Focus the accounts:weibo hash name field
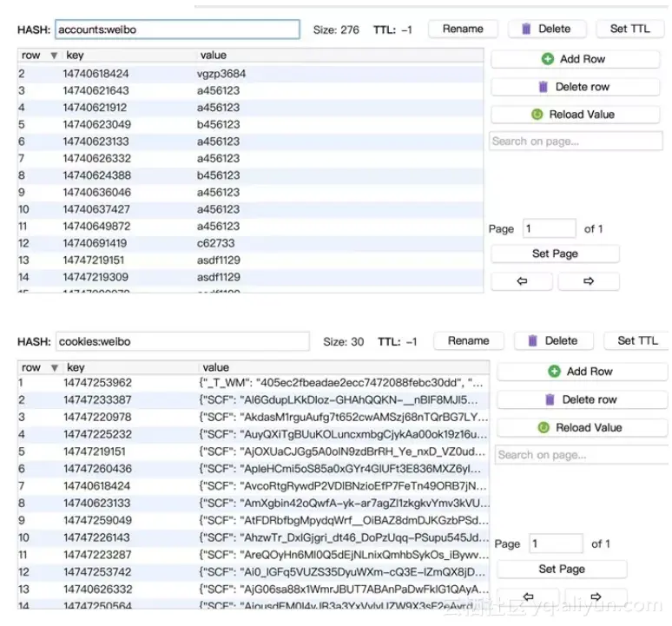 (x=177, y=30)
